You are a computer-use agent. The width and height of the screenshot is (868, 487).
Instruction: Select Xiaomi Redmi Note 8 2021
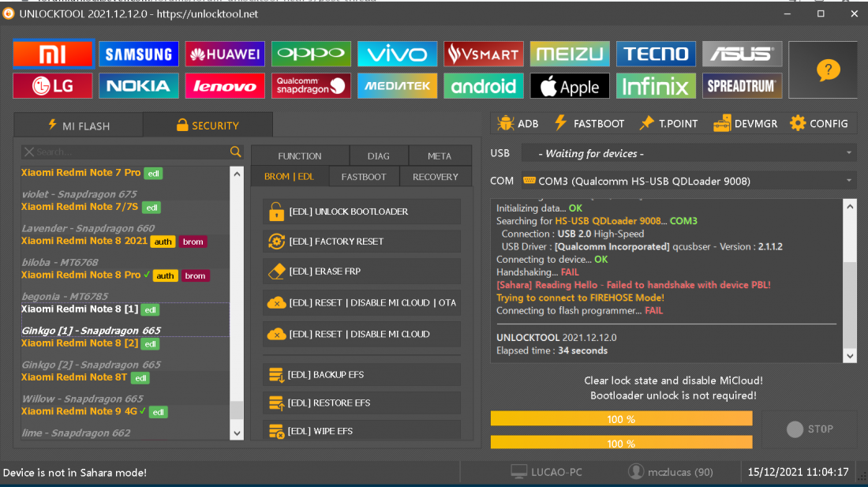(x=84, y=242)
